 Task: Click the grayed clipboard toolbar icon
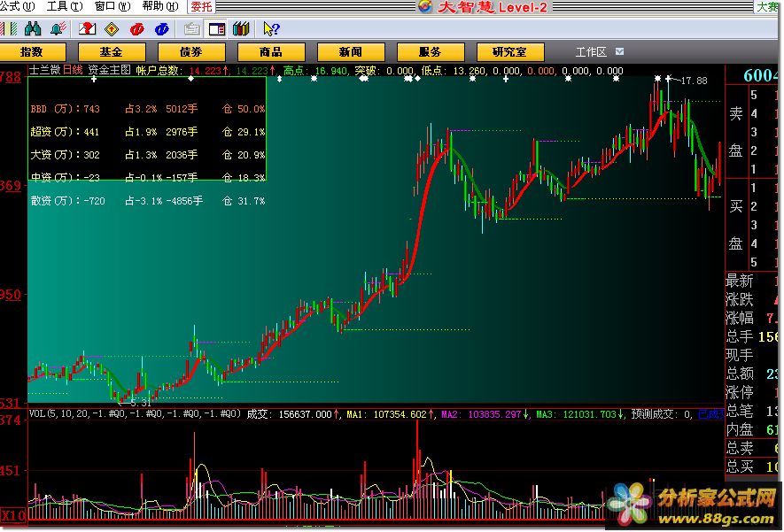[193, 29]
